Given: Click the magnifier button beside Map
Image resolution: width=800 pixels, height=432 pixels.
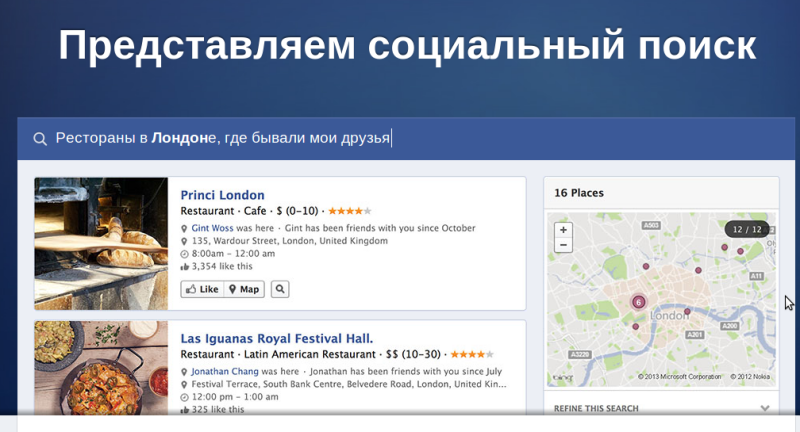Looking at the screenshot, I should point(280,289).
